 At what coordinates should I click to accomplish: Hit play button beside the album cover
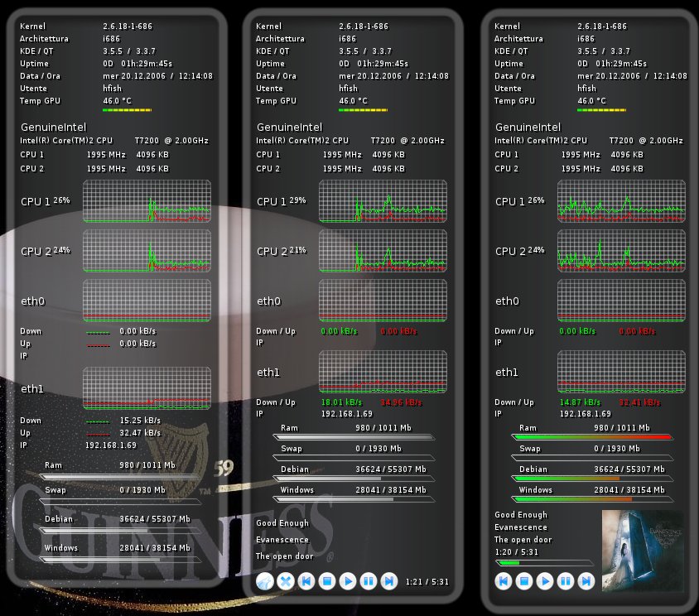545,581
